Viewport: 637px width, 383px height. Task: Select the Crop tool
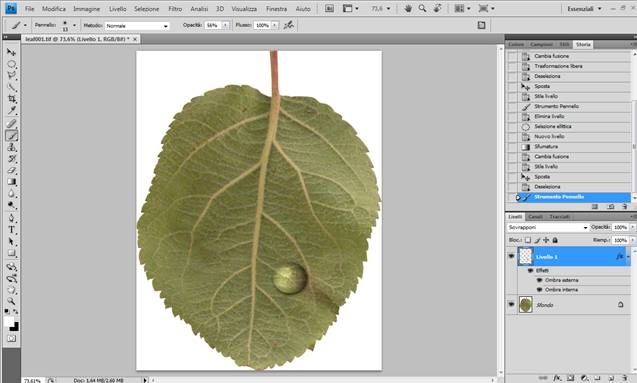[x=11, y=99]
